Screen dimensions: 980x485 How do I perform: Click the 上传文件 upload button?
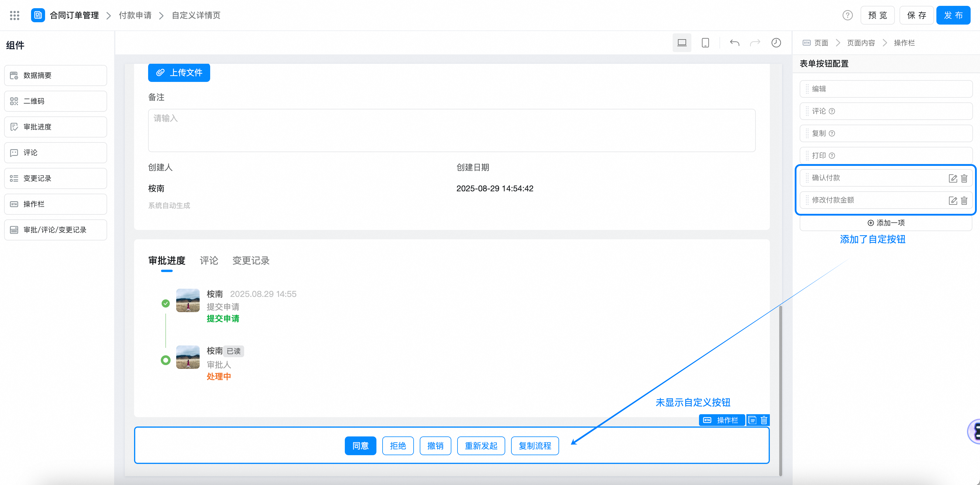tap(179, 73)
